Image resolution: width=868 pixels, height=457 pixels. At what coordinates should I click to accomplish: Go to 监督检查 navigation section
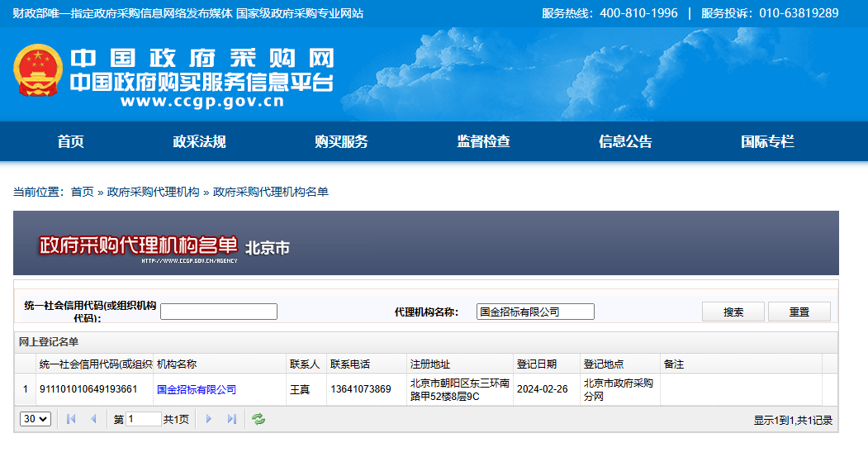[483, 141]
